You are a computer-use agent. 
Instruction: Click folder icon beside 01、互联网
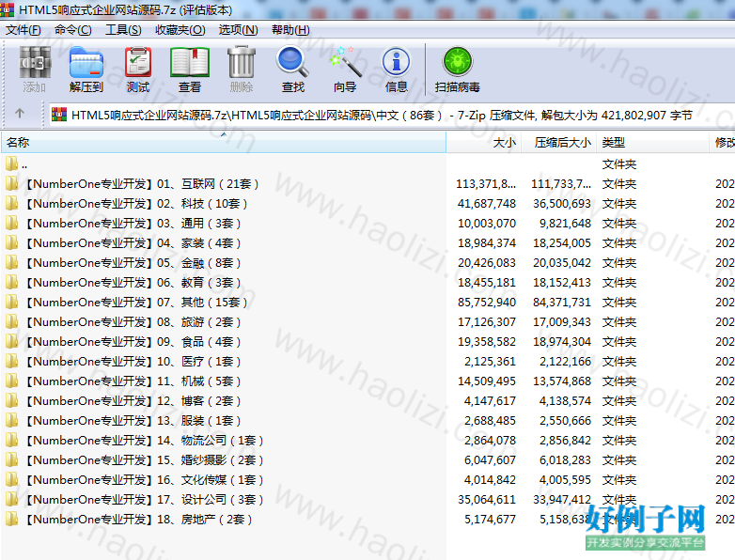coord(11,184)
